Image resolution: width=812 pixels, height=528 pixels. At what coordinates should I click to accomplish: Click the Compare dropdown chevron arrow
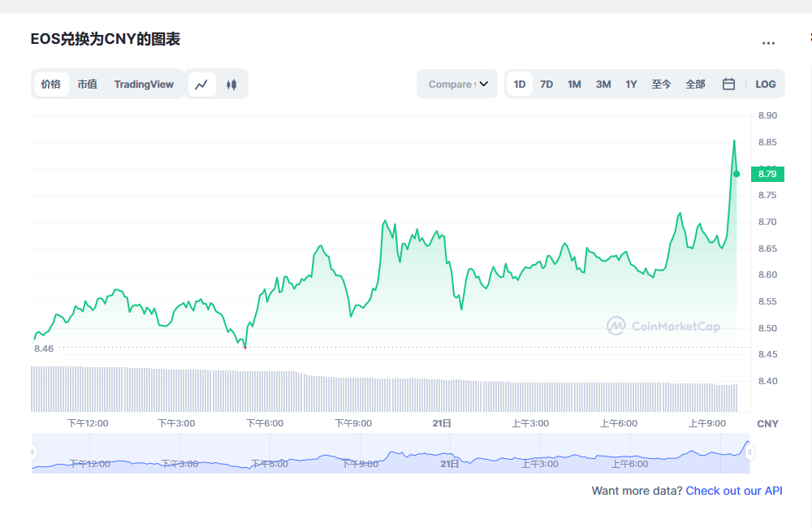click(x=484, y=84)
